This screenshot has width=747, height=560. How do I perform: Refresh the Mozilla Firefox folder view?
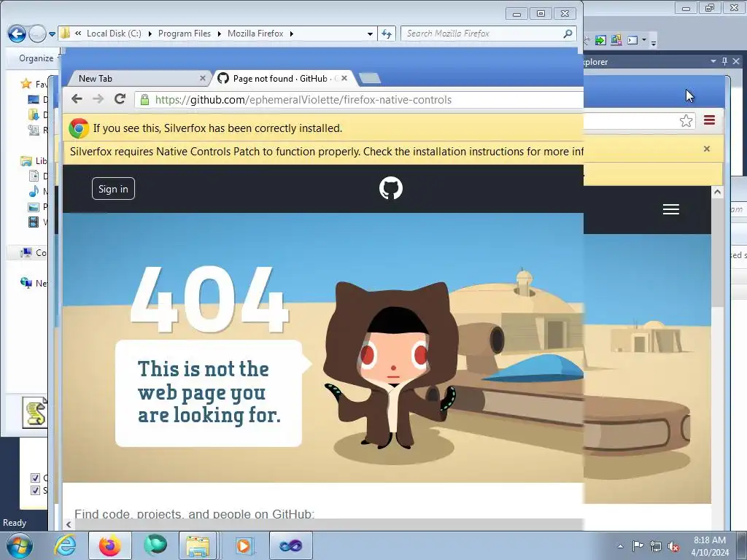(x=387, y=34)
